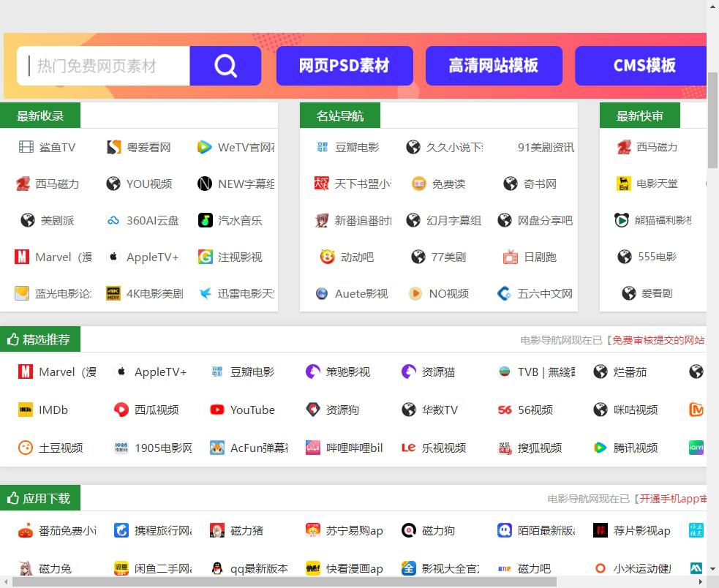This screenshot has width=719, height=588.
Task: Open the 91美剧资讯 link
Action: point(546,147)
